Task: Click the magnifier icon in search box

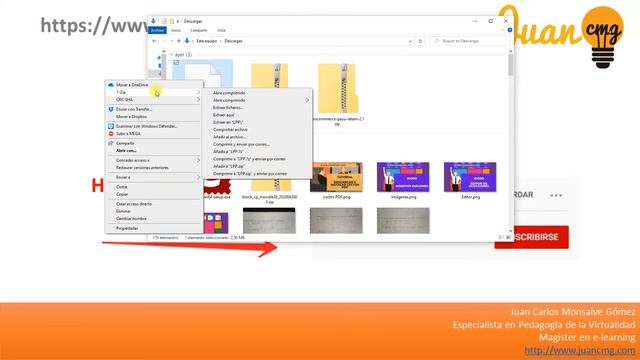Action: [x=437, y=41]
